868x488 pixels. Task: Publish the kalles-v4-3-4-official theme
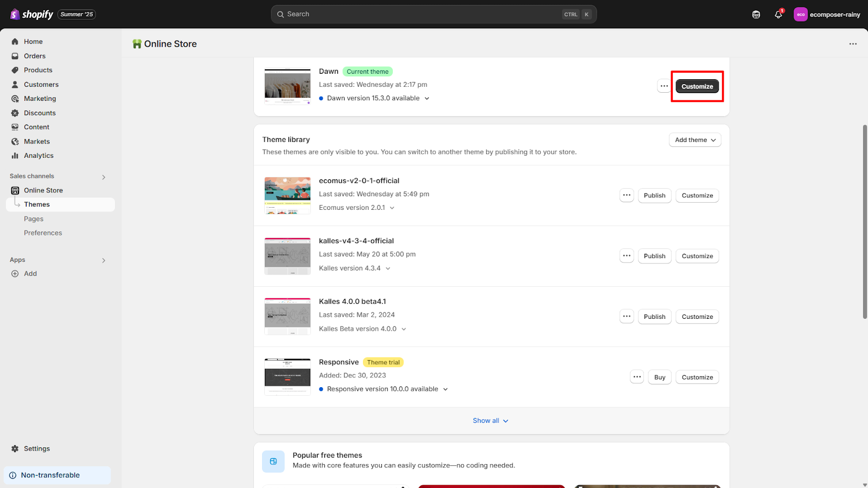click(x=654, y=256)
